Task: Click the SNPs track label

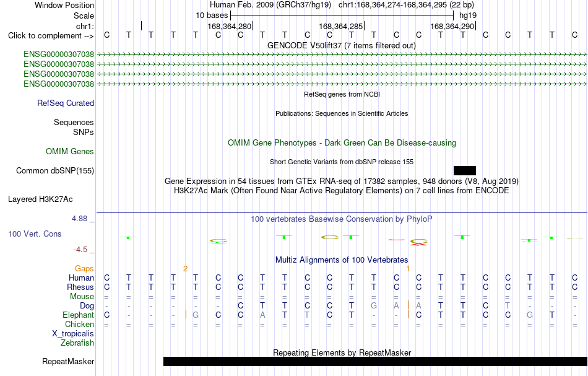Action: point(84,132)
